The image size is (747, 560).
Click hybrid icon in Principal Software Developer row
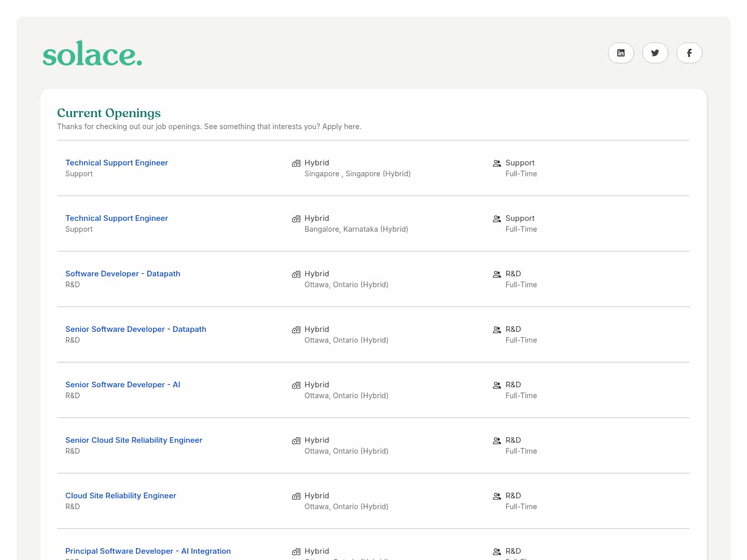[x=296, y=552]
